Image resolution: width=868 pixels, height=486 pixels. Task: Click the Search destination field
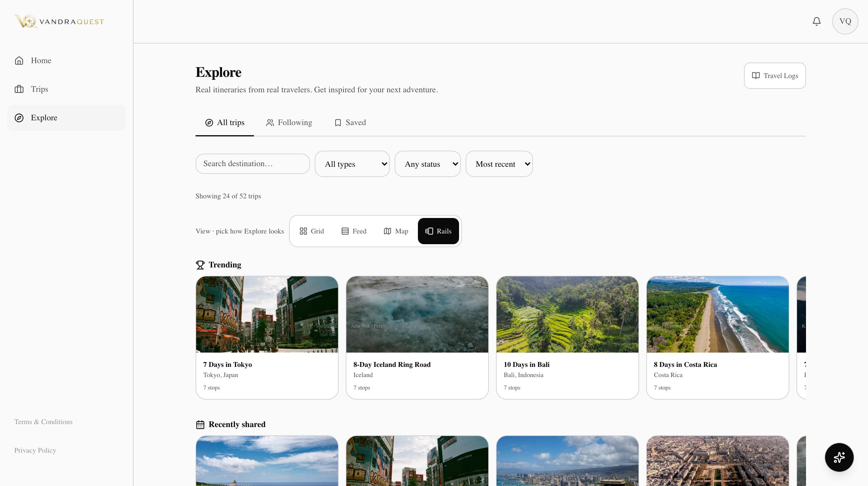point(252,164)
